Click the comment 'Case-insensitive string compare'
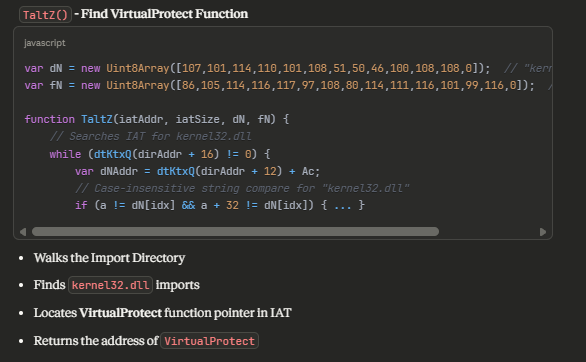Image resolution: width=586 pixels, height=362 pixels. tap(242, 188)
